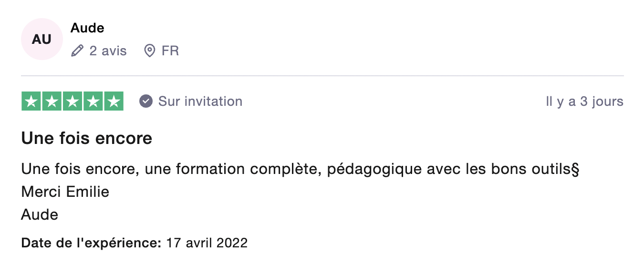Screen dimensions: 644x265
Task: Click the review text about formation complète
Action: [x=300, y=169]
